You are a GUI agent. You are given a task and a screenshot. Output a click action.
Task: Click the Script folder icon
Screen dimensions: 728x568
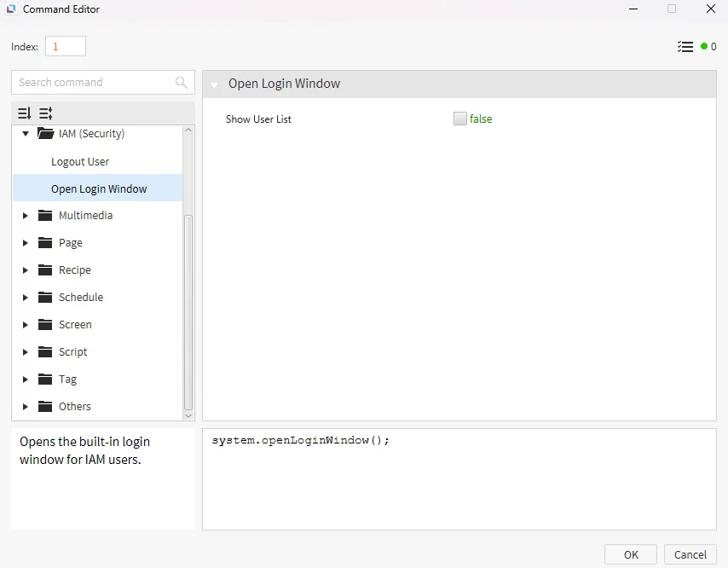tap(46, 352)
